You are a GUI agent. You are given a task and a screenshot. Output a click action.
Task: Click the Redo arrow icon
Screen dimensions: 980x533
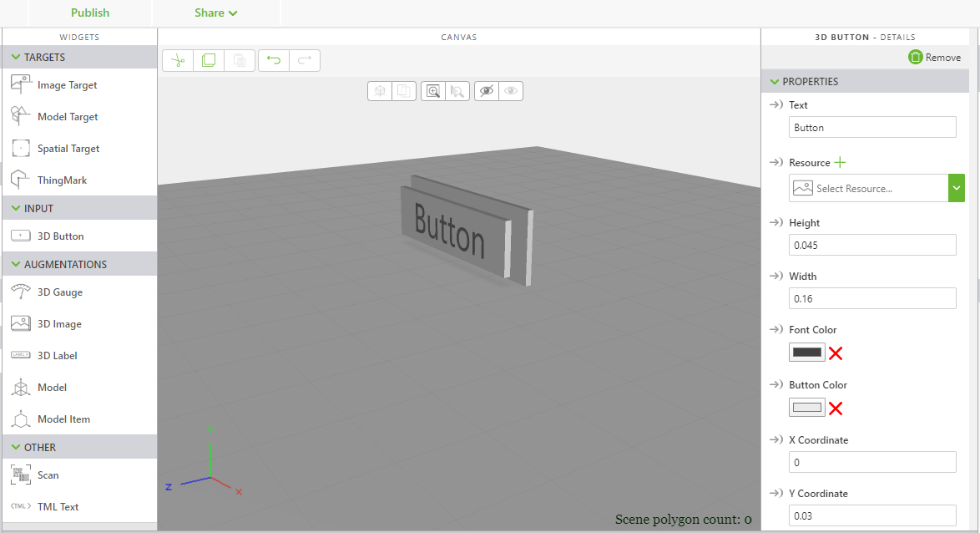(304, 59)
